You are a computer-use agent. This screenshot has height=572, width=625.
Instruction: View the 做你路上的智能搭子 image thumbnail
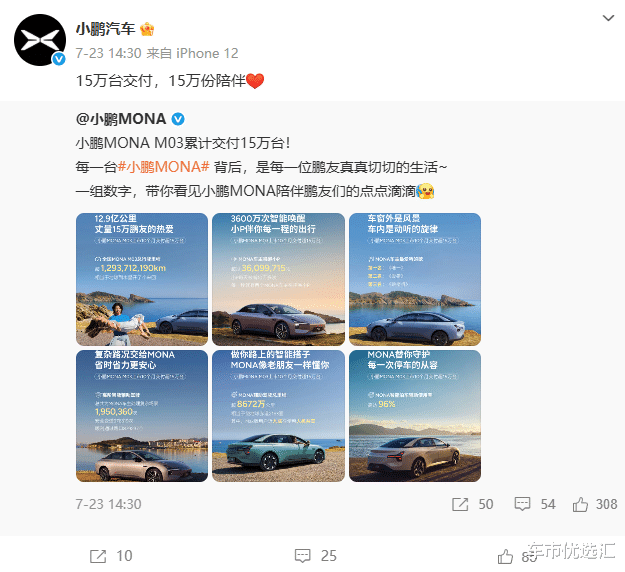point(278,416)
